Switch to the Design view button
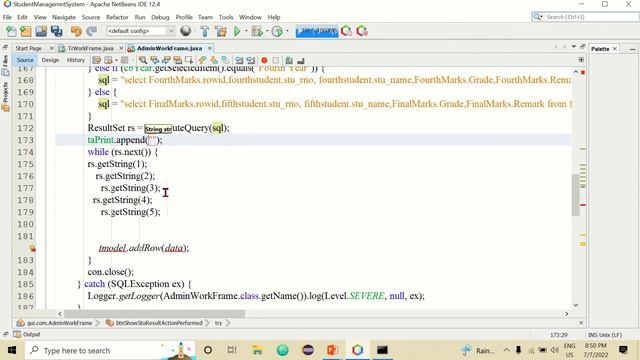This screenshot has width=640, height=360. (x=50, y=60)
